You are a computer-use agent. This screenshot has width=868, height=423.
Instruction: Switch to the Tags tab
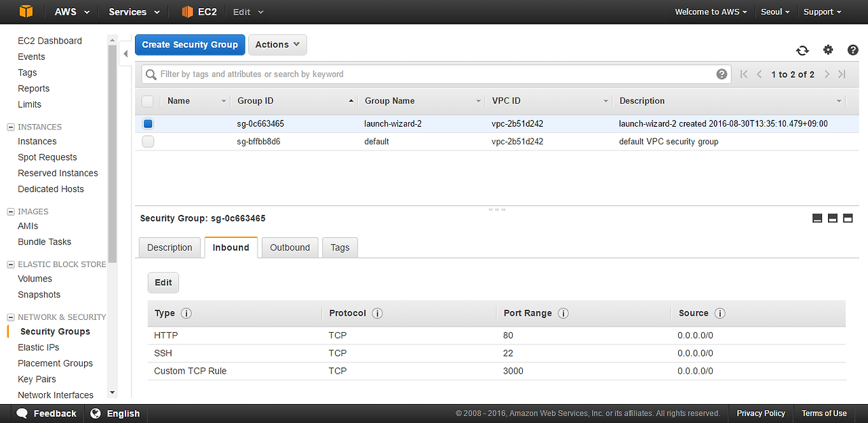[x=340, y=247]
